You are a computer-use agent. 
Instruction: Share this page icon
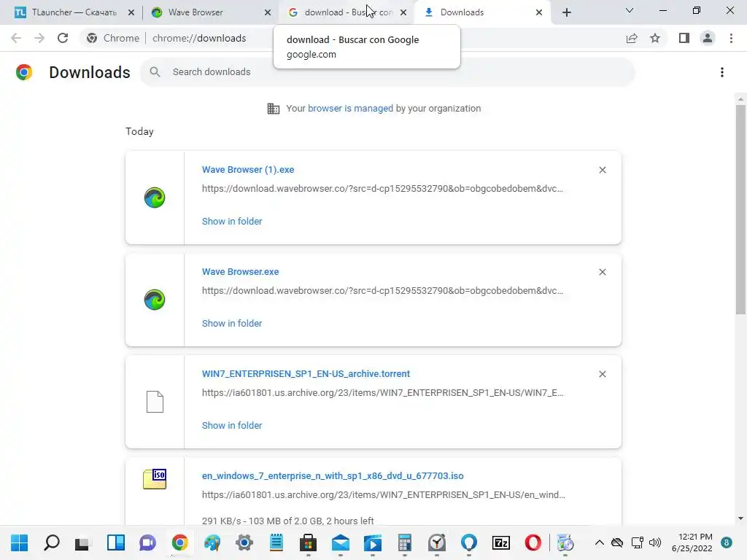(x=632, y=38)
